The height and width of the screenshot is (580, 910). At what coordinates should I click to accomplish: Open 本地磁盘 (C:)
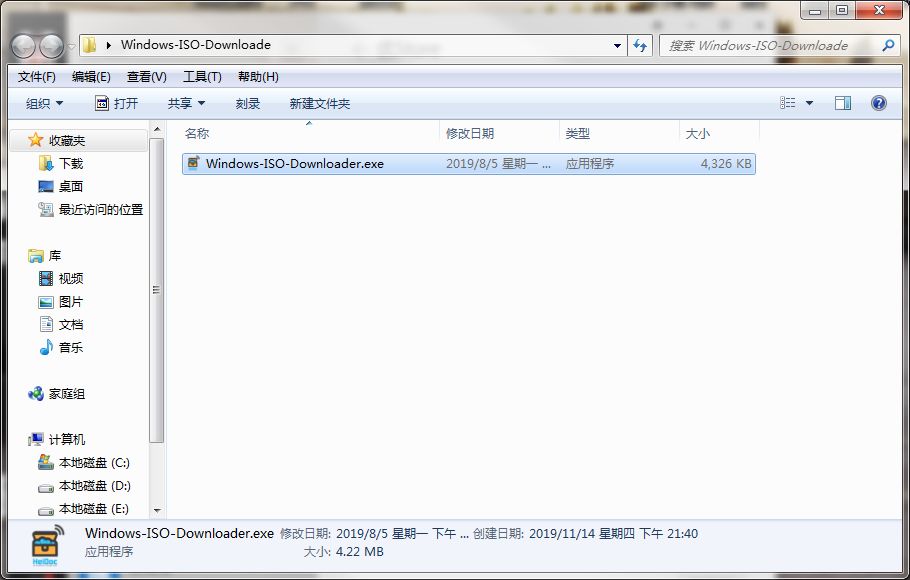[x=94, y=463]
